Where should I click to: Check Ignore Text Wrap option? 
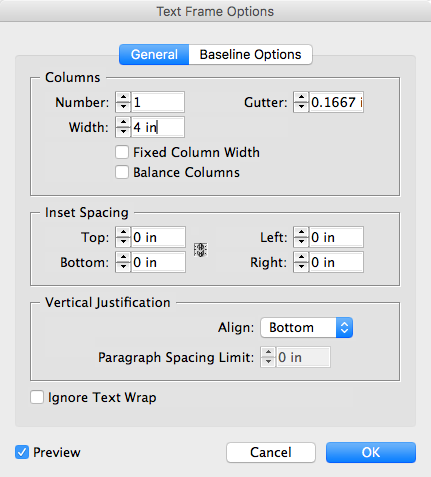click(37, 397)
